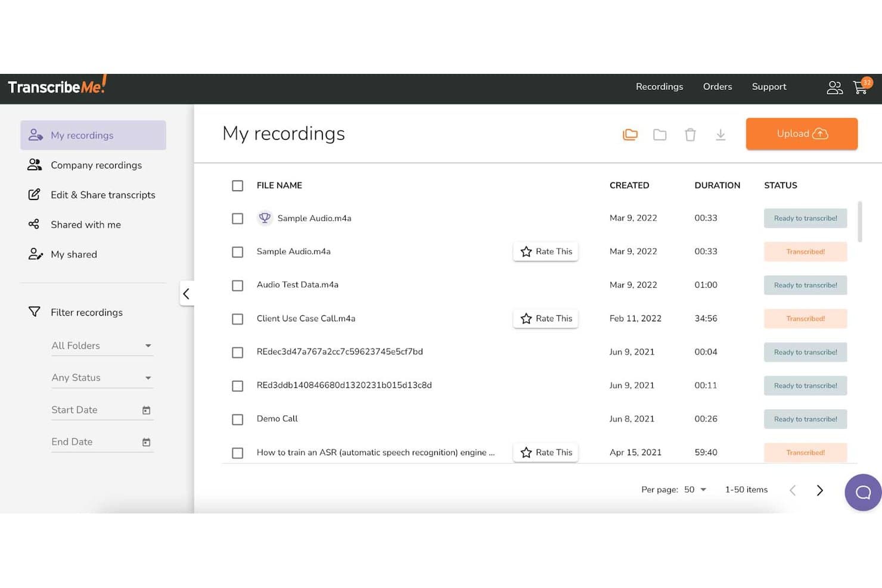
Task: Click Rate This for How to train an ASR
Action: click(x=546, y=452)
